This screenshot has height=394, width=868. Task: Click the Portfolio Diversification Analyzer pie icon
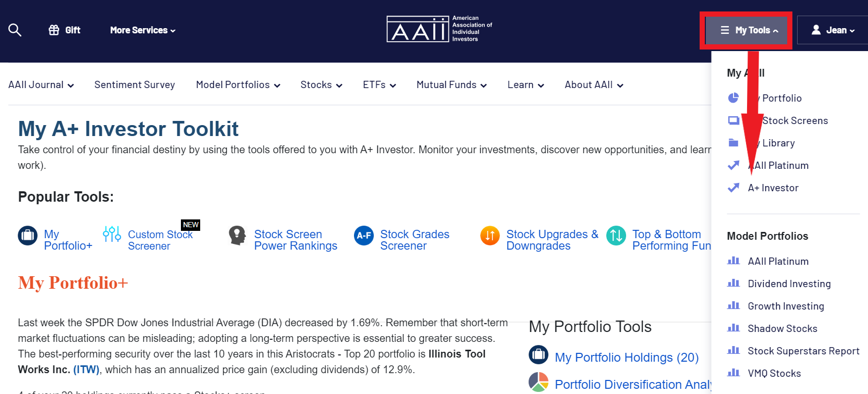click(539, 382)
